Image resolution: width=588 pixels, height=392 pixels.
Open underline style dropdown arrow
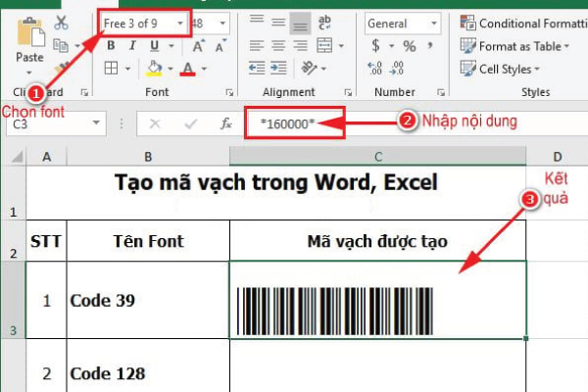coord(171,46)
